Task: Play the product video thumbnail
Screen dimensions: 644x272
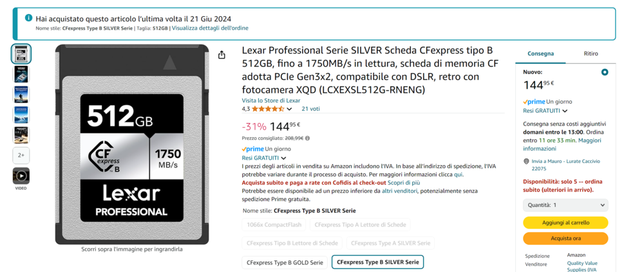Action: (21, 176)
